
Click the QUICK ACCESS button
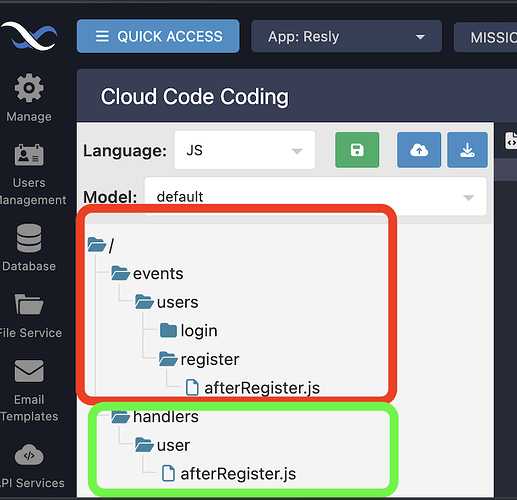158,36
